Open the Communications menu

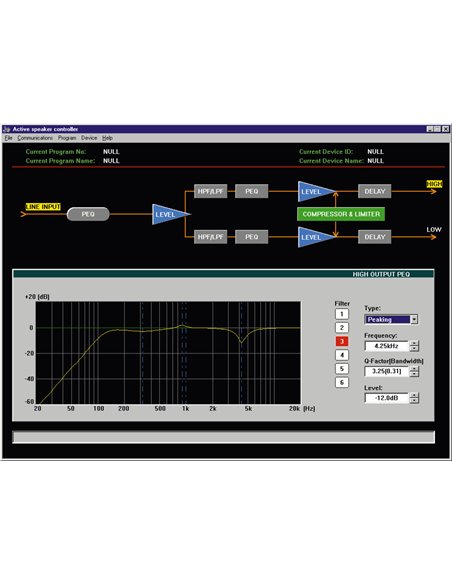pos(35,138)
